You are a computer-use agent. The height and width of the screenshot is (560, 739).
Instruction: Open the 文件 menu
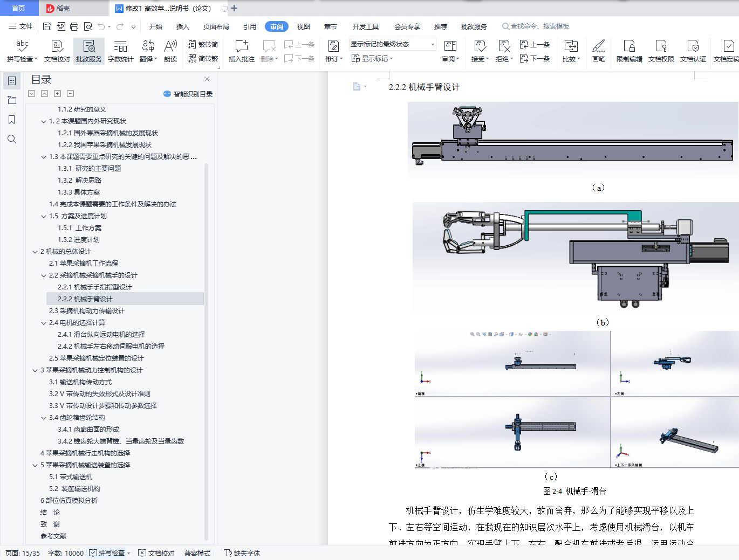click(x=20, y=26)
